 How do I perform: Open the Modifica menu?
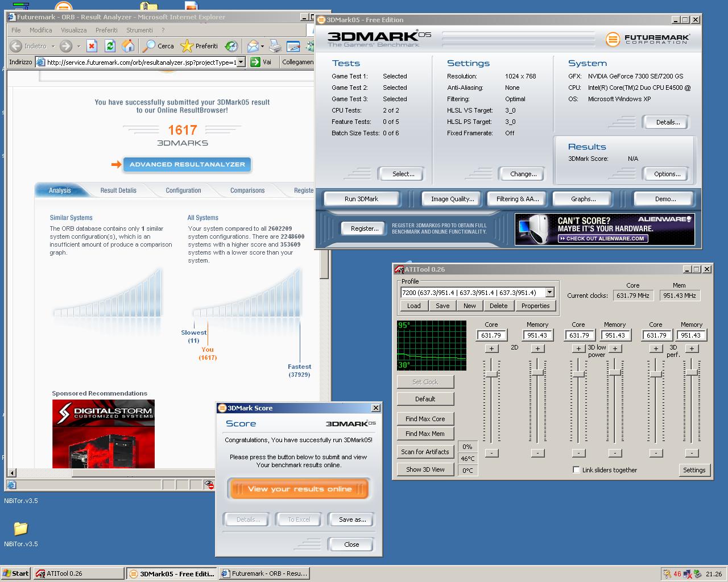(x=41, y=30)
